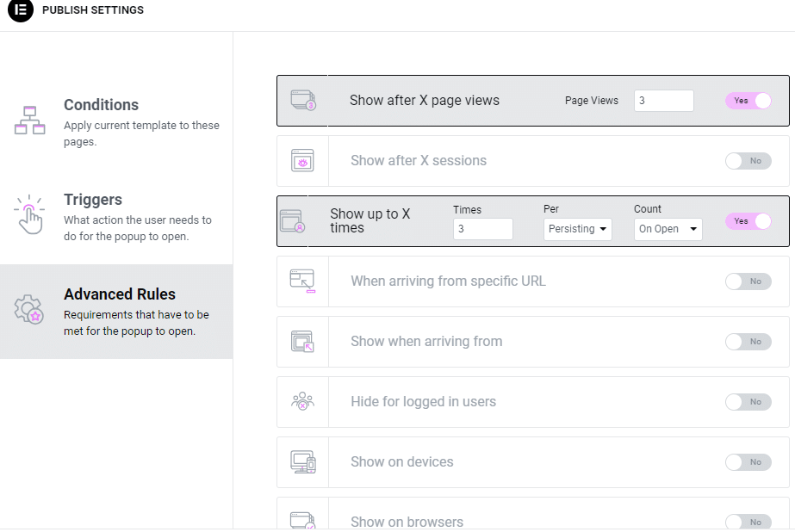
Task: Click the Triggers hand-pointer icon
Action: (x=29, y=215)
